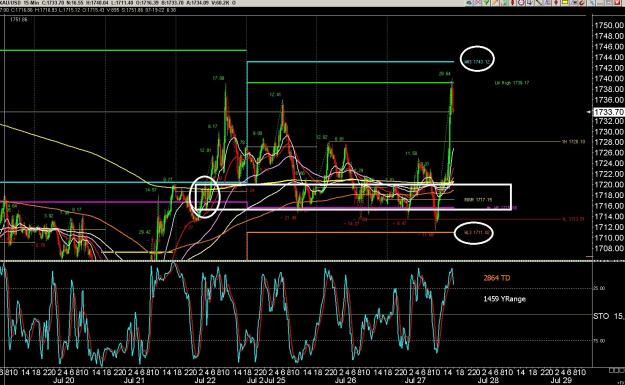The width and height of the screenshot is (625, 385).
Task: Click the 1720.00 price axis label
Action: coord(609,185)
